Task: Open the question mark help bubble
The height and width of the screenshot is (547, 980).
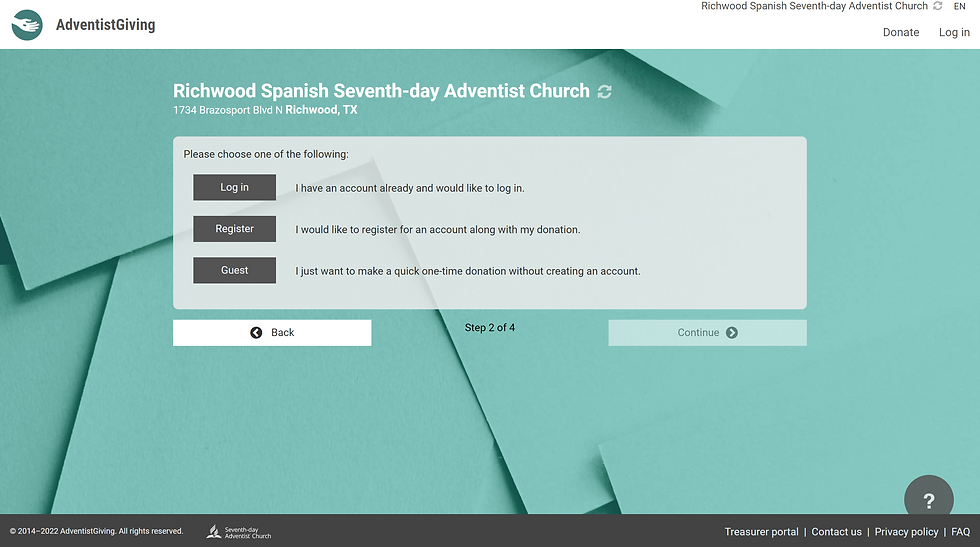Action: pos(928,500)
